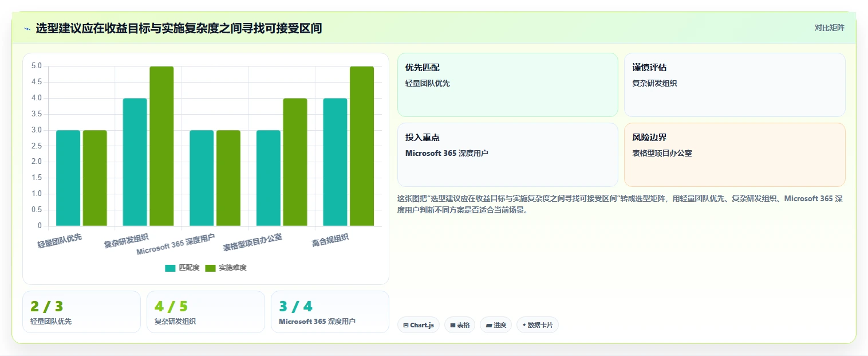The image size is (868, 356).
Task: Click the 5.0 value on the y-axis
Action: [37, 66]
